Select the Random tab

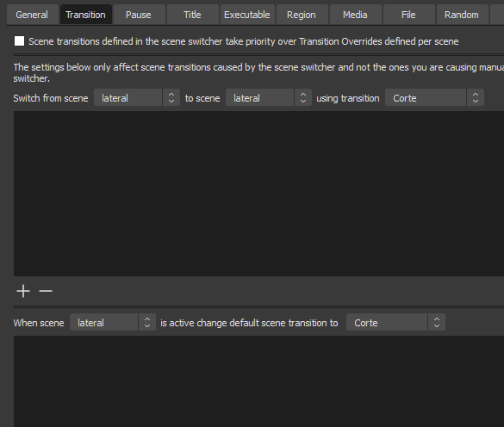point(462,15)
